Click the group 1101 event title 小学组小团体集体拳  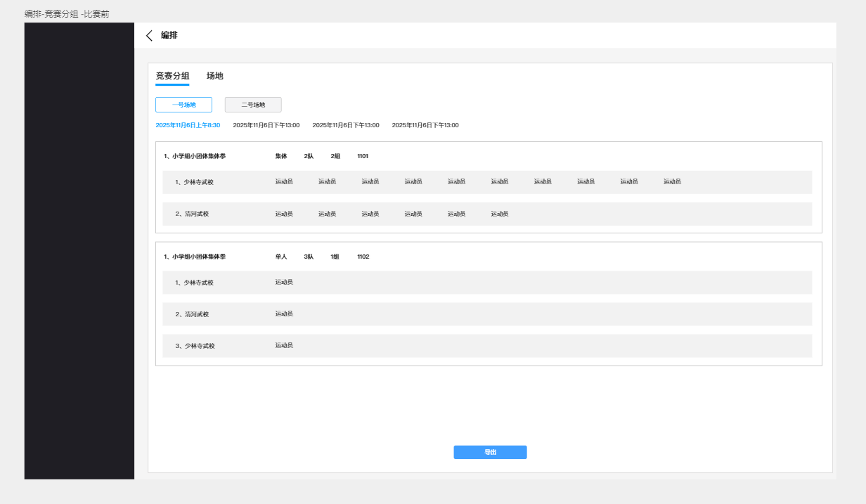click(195, 156)
